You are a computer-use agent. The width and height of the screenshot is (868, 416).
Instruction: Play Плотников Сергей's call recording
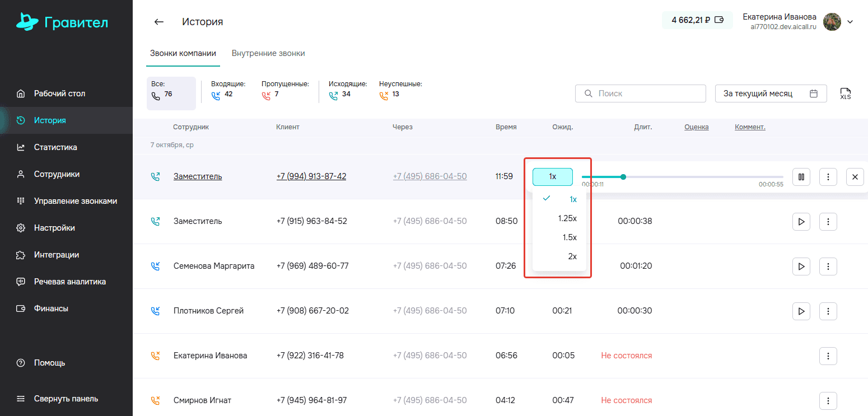click(801, 311)
